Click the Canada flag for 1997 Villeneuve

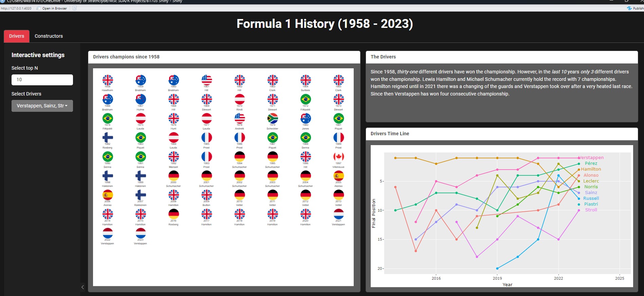(338, 157)
